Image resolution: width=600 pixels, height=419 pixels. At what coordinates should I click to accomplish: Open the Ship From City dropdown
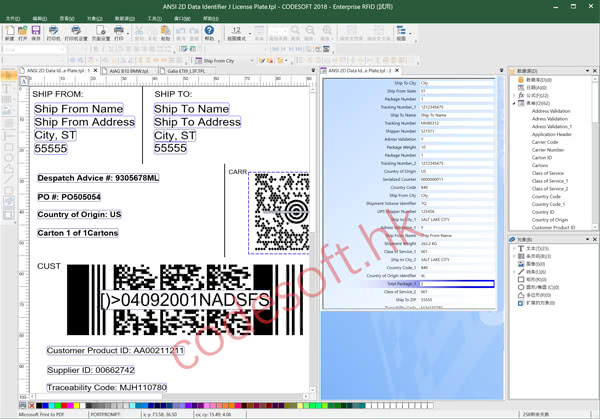pyautogui.click(x=252, y=61)
